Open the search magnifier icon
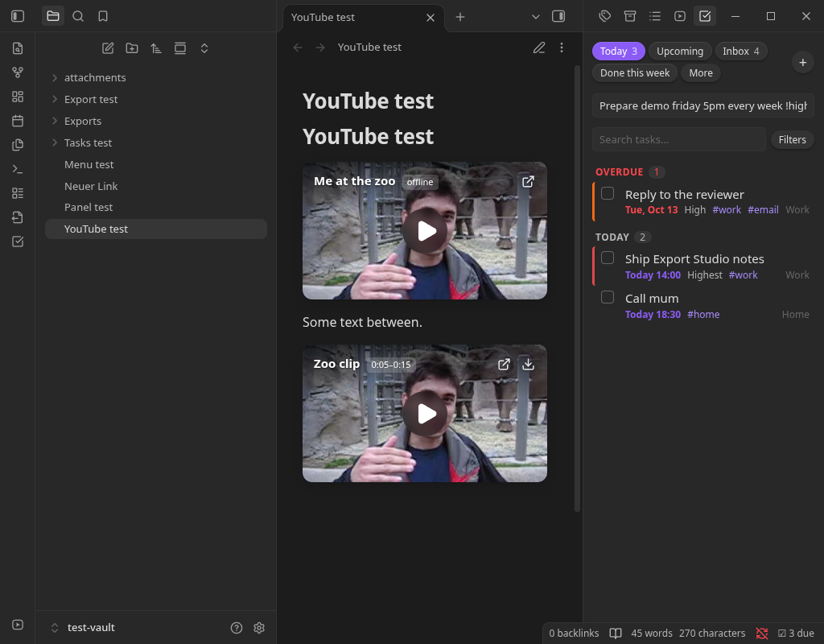 point(78,16)
